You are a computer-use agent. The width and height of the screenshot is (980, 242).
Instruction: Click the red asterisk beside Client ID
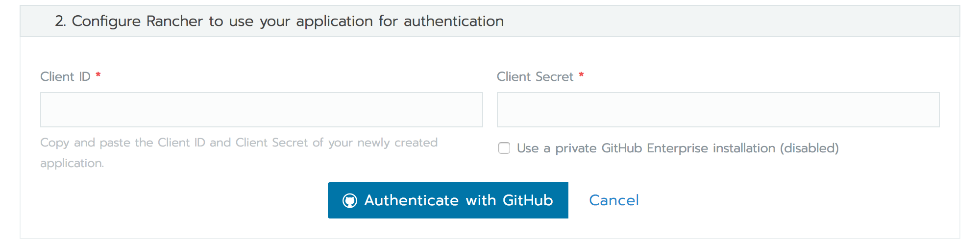click(98, 75)
